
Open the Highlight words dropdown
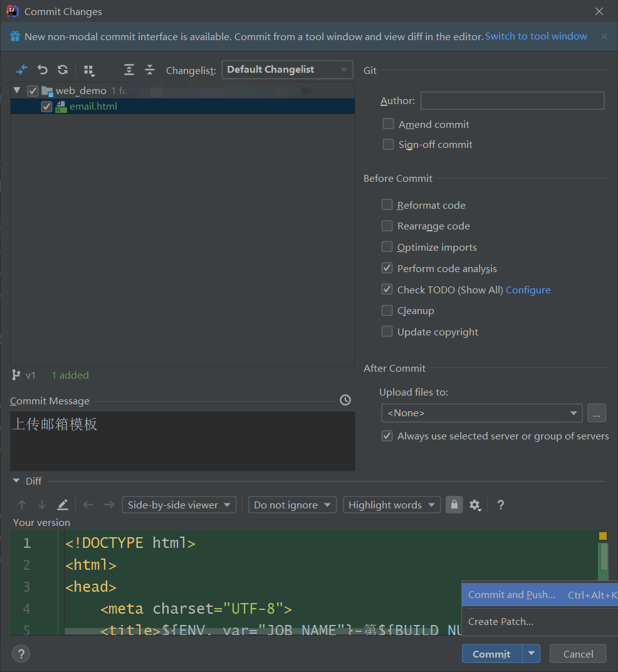click(x=391, y=505)
